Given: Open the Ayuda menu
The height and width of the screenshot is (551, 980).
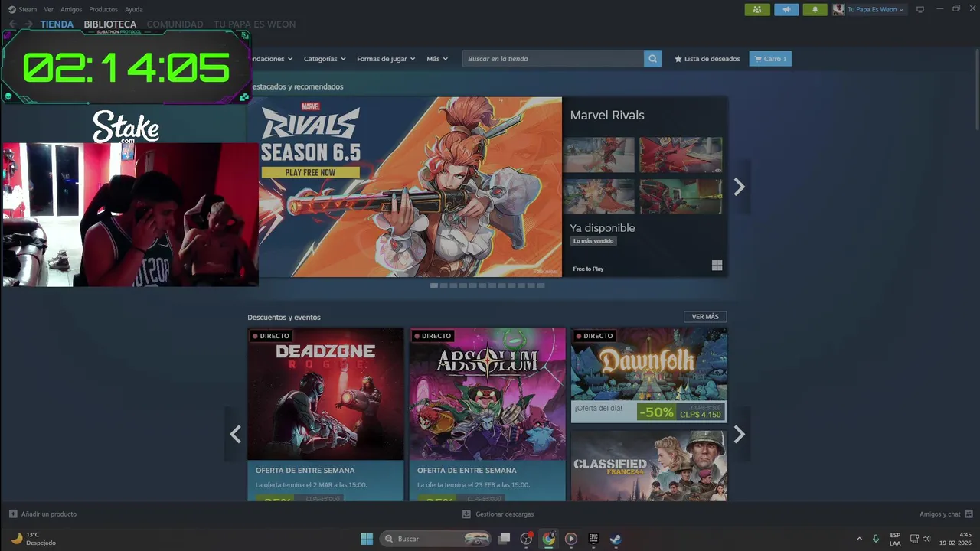Looking at the screenshot, I should pos(134,9).
